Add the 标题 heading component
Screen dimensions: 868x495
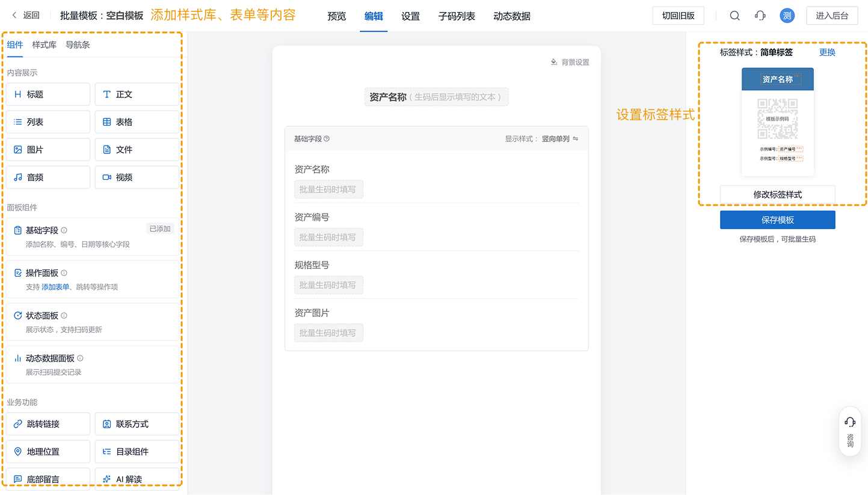pos(49,94)
